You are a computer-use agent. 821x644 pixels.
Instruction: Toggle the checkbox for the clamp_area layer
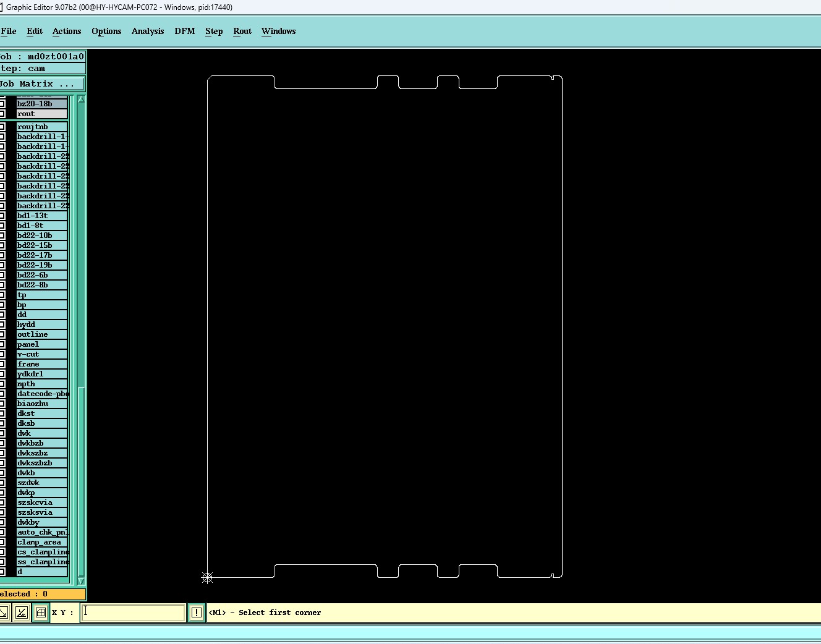2,542
